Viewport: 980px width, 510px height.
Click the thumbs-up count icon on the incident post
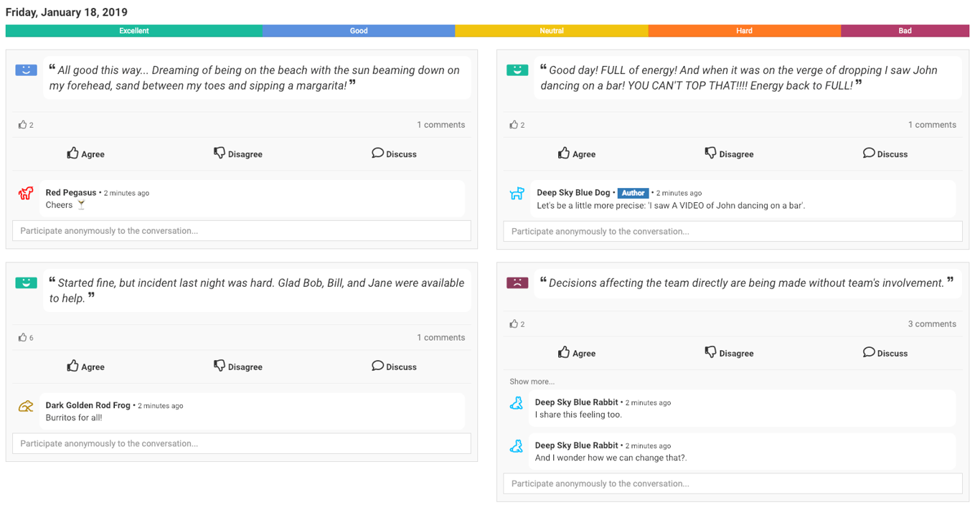tap(23, 337)
